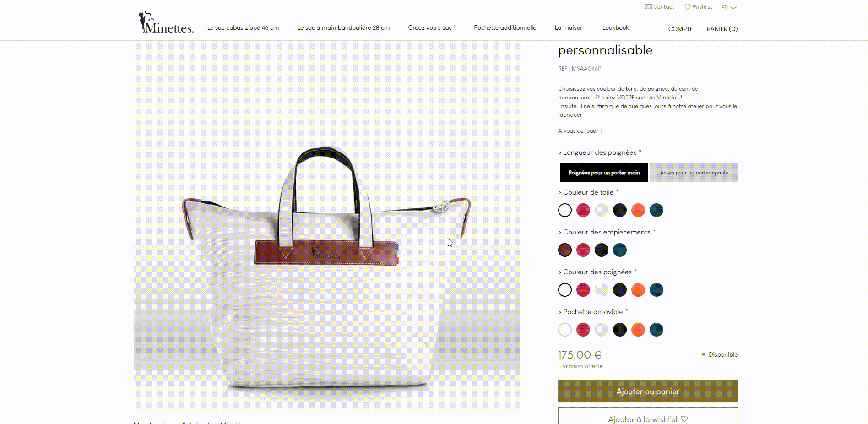868x424 pixels.
Task: Select 'Anses pour un porter épaule' option
Action: 694,173
